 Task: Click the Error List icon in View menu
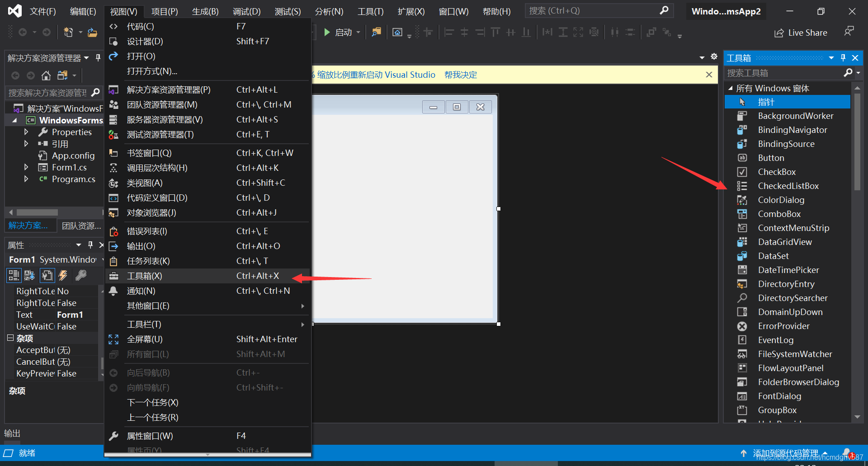pos(113,231)
